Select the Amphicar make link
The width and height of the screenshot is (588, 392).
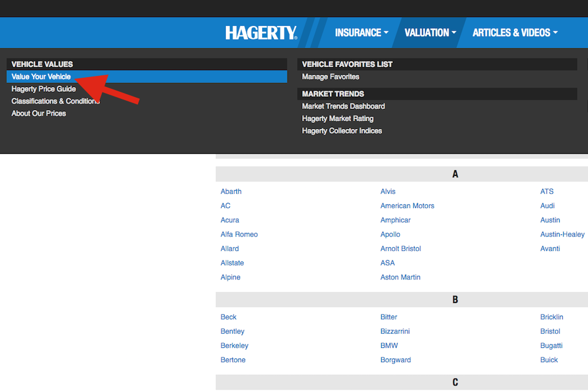(395, 220)
